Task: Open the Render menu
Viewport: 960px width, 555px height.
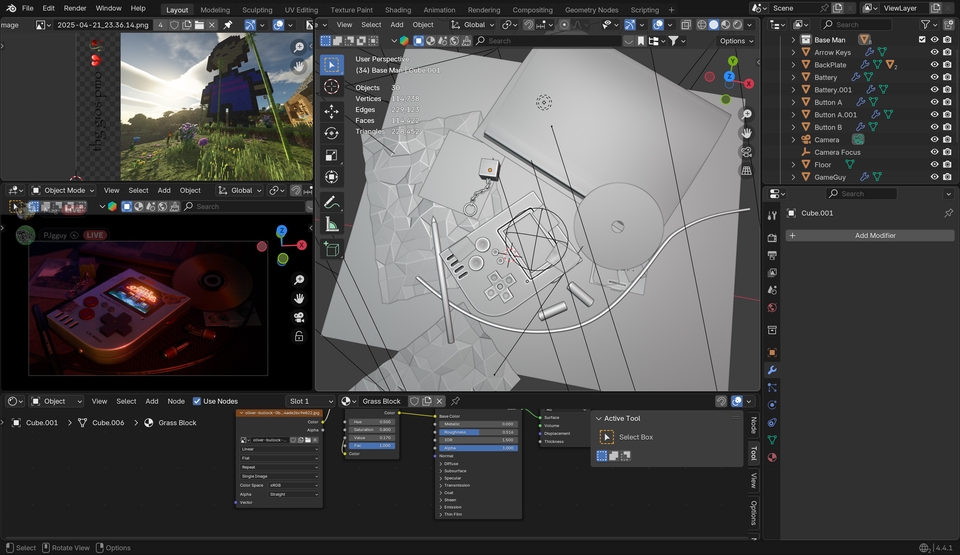Action: (x=75, y=8)
